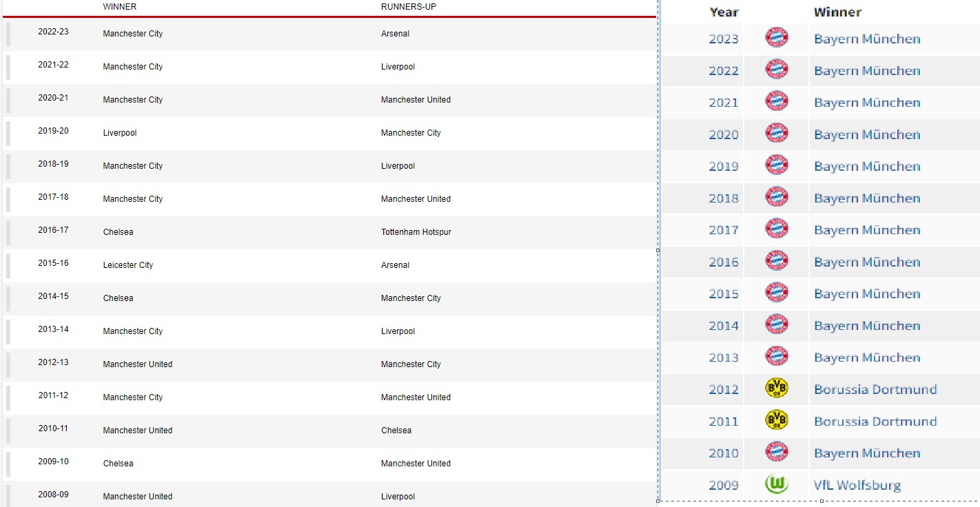Open the 2023 Bayern München winner link

pyautogui.click(x=867, y=39)
